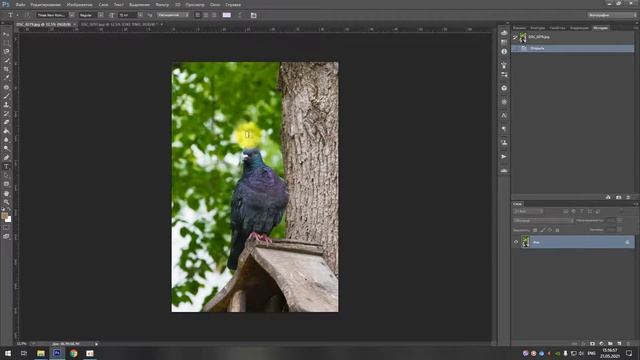Open the Character panel icon in dock
This screenshot has width=640, height=360.
coord(504,116)
